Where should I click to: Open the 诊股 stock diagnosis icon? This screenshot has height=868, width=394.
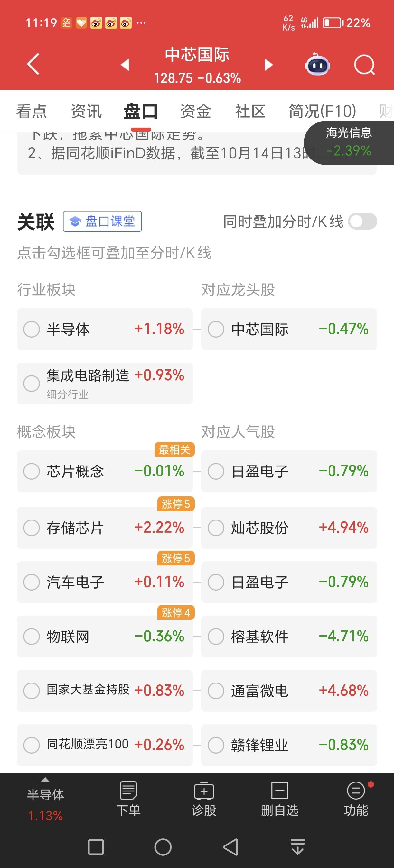[x=204, y=799]
